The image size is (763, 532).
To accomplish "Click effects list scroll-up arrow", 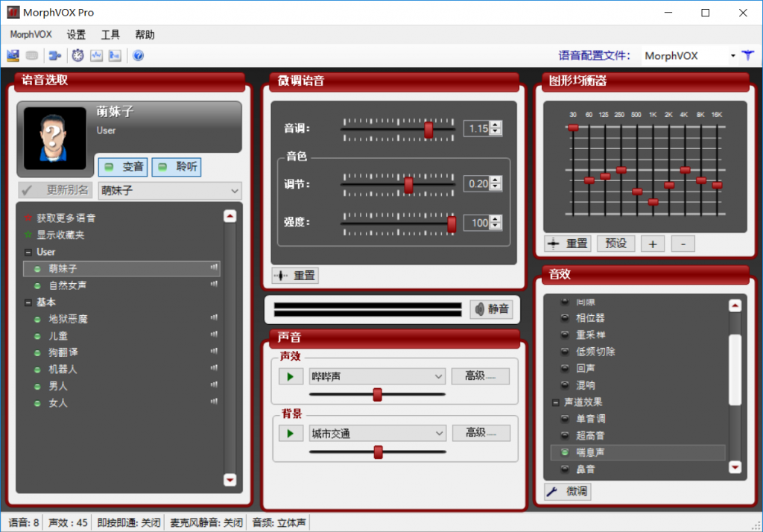I will click(x=735, y=305).
